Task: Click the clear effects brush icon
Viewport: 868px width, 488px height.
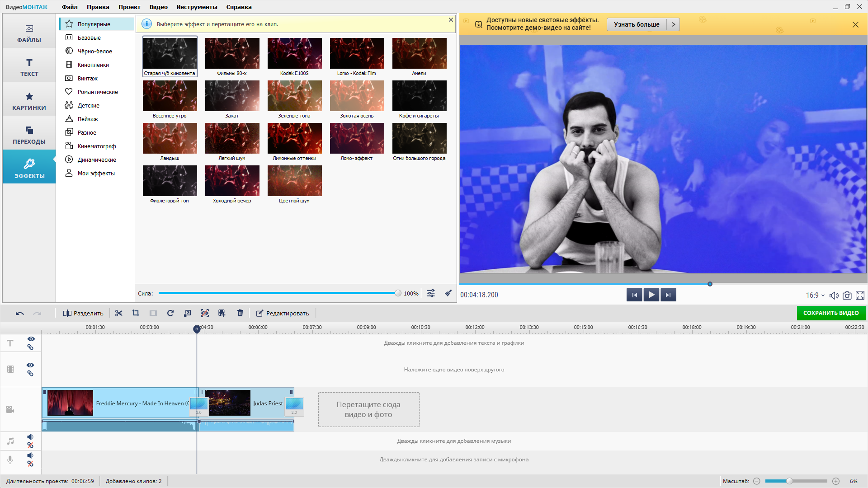Action: pyautogui.click(x=448, y=293)
